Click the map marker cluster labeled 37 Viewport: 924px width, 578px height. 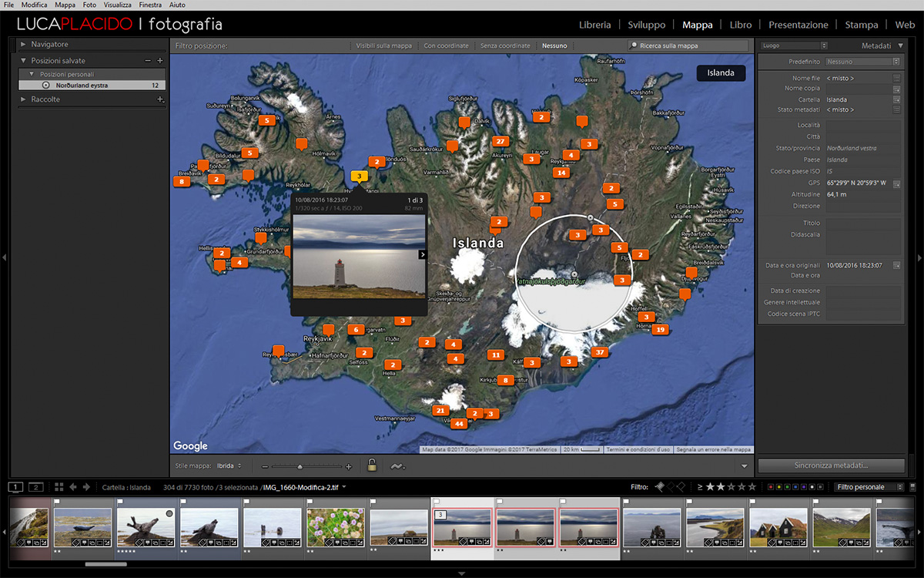pos(600,352)
